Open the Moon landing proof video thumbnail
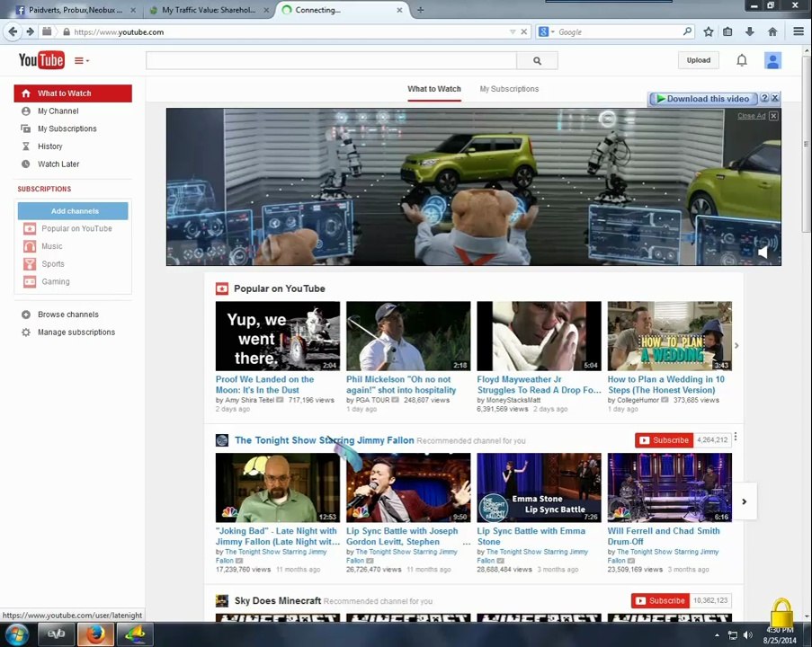This screenshot has width=812, height=647. click(x=278, y=336)
